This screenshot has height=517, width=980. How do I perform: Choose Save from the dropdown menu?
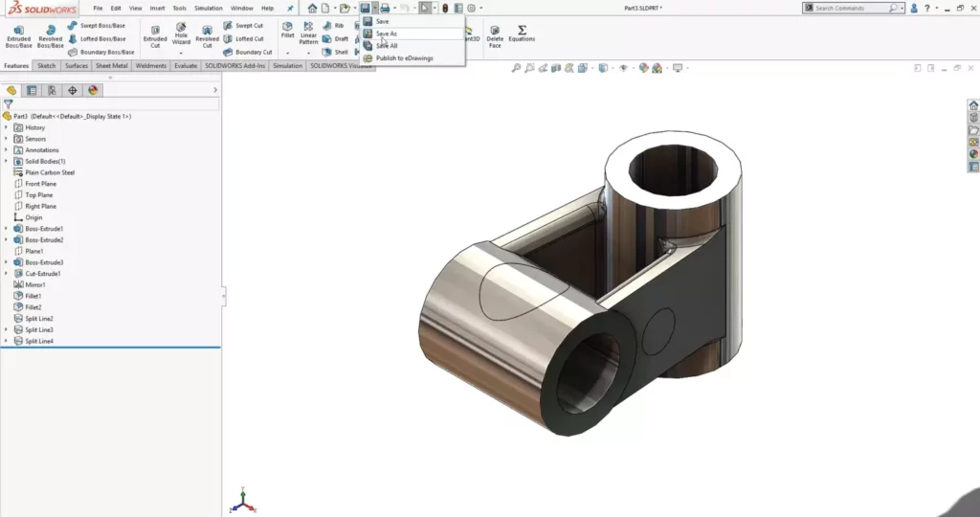pos(412,21)
